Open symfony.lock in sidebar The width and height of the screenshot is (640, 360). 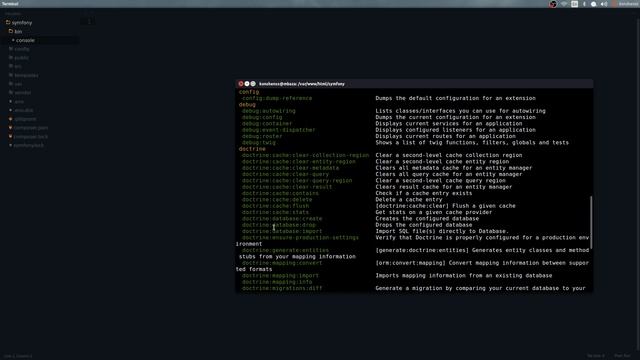29,145
